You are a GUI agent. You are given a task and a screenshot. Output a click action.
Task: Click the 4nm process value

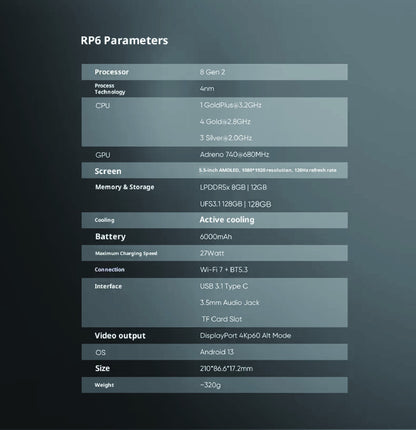point(207,89)
